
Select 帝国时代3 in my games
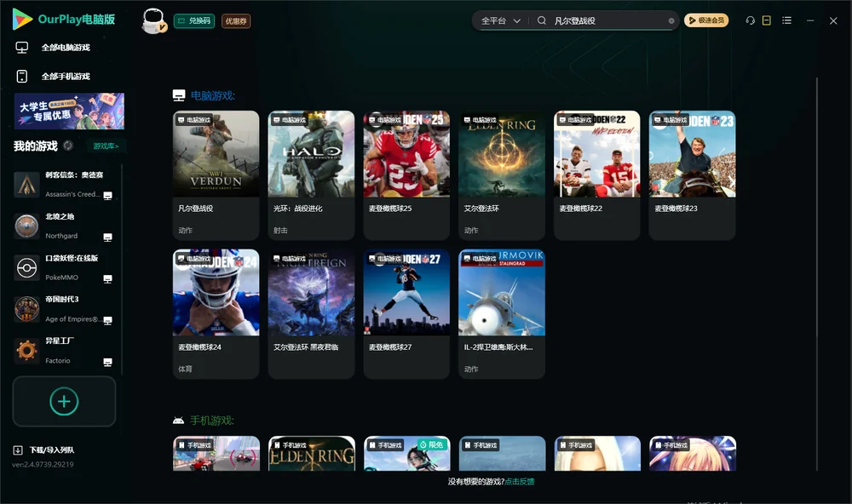[63, 309]
